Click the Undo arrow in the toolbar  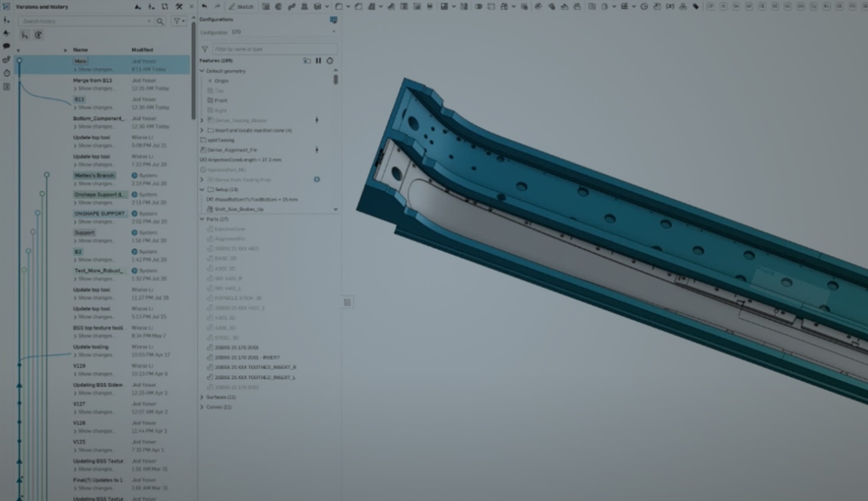[204, 6]
